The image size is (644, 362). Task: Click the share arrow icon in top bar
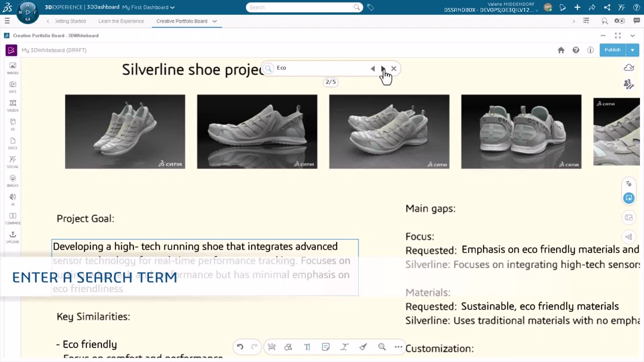click(x=592, y=7)
